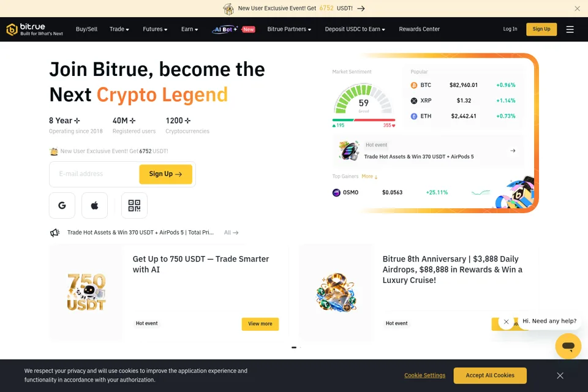Dismiss the 'Need any help?' popup
The height and width of the screenshot is (392, 588).
click(507, 322)
